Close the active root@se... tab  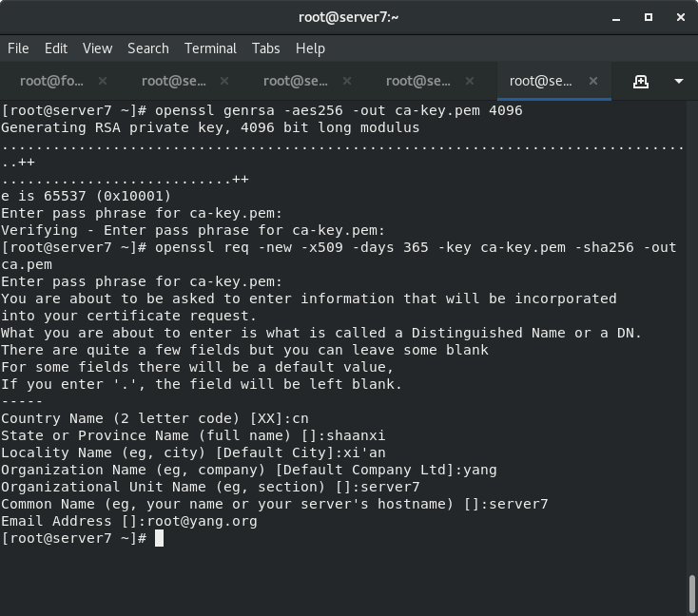[x=593, y=81]
